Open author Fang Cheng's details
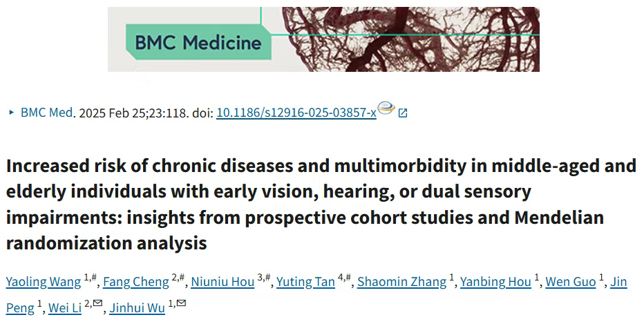This screenshot has height=324, width=644. click(136, 282)
